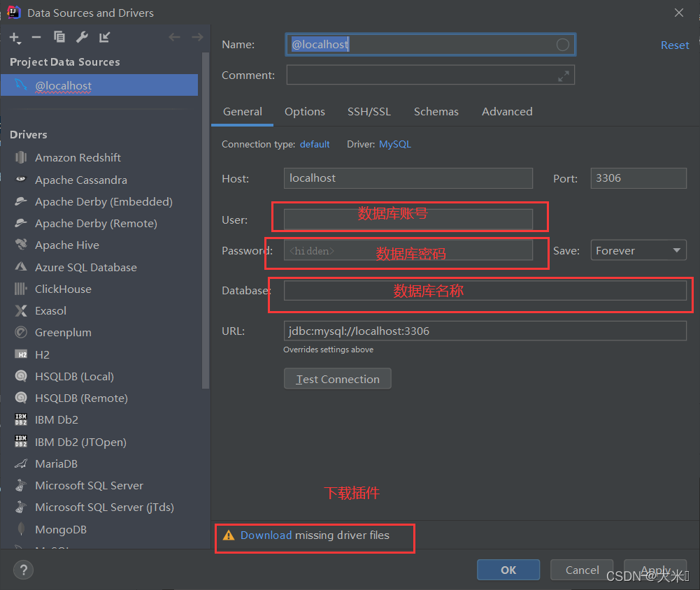700x590 pixels.
Task: Choose Apache Derby (Embedded) driver
Action: click(103, 202)
